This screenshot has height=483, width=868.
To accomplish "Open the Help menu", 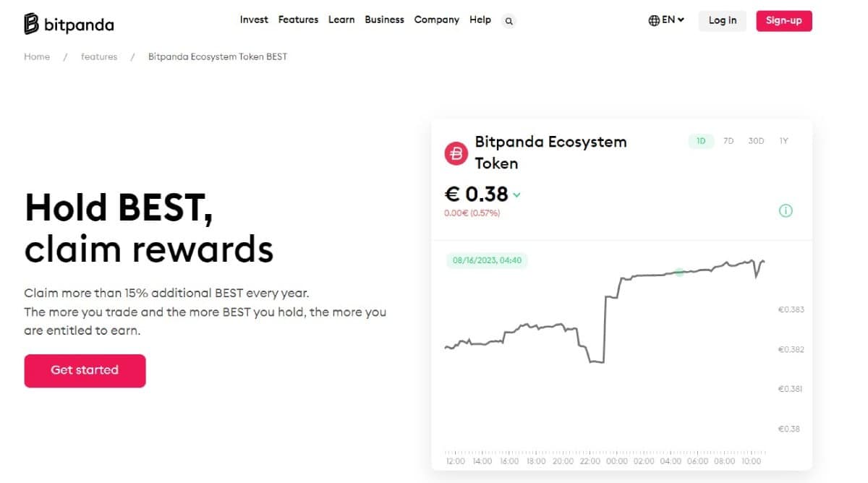I will pos(480,20).
